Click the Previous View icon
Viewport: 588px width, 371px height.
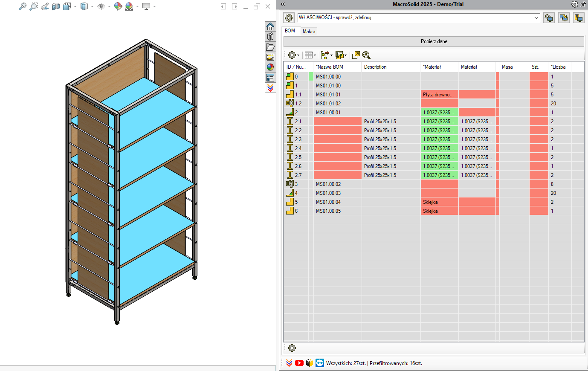pyautogui.click(x=45, y=6)
